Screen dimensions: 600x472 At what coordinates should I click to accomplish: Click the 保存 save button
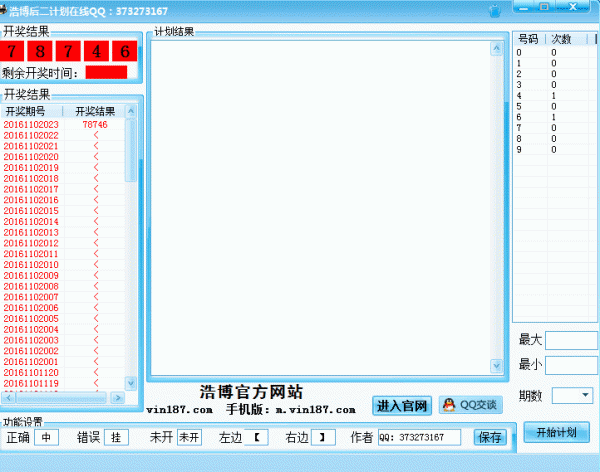[x=490, y=438]
